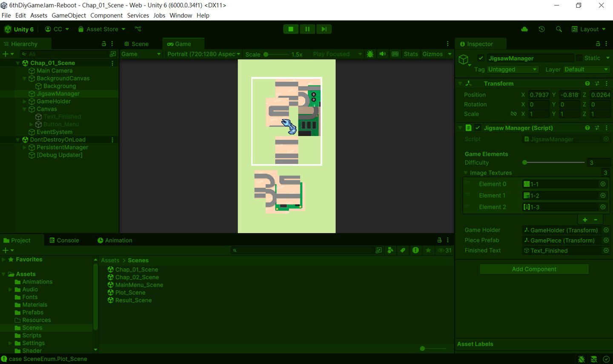Pause the running game
Image resolution: width=613 pixels, height=364 pixels.
[307, 29]
